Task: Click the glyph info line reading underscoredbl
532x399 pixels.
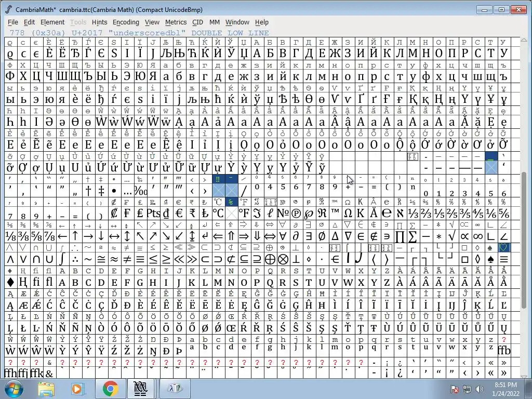Action: [x=139, y=33]
